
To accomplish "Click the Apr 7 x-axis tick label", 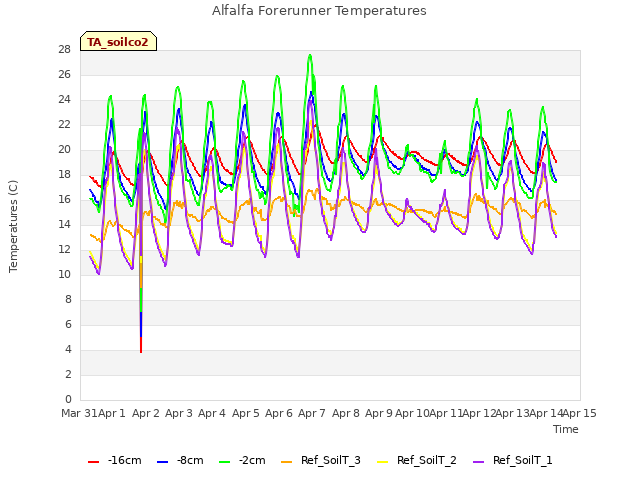I will [x=312, y=413].
